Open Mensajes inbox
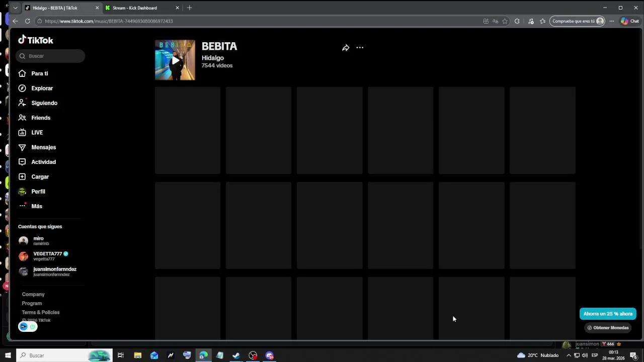 coord(37,147)
